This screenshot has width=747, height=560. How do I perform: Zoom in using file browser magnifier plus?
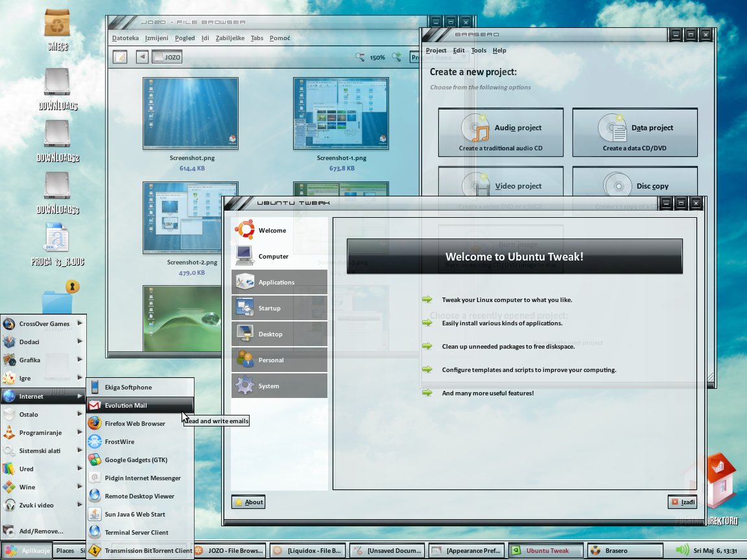pyautogui.click(x=396, y=57)
